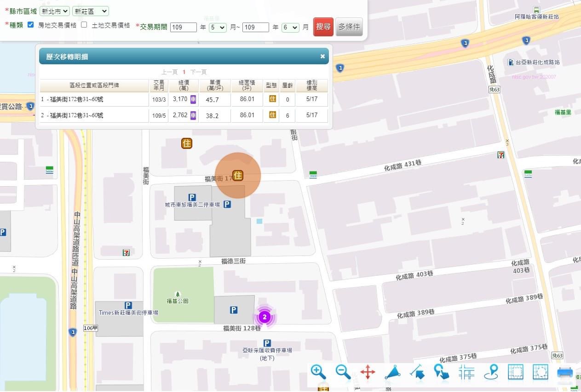Click the 福美街 128巷 street label
Screen dimensions: 581x392
coord(242,329)
